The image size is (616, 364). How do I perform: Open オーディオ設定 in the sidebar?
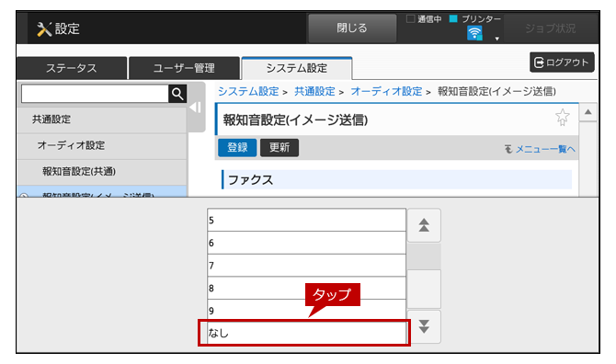(102, 145)
